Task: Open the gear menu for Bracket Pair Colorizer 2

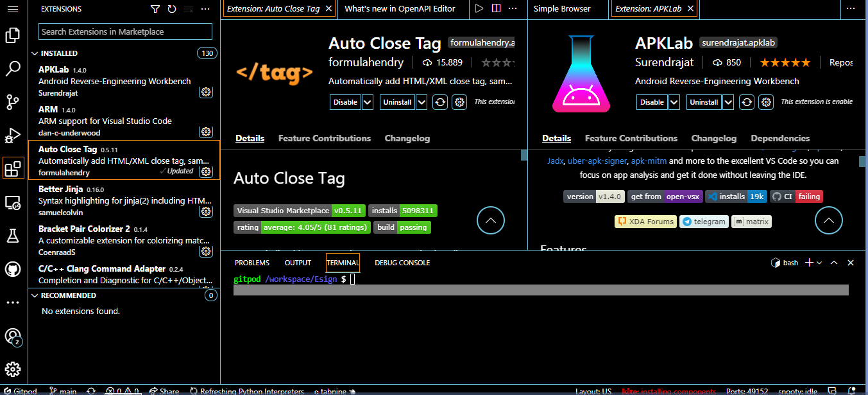Action: coord(206,251)
